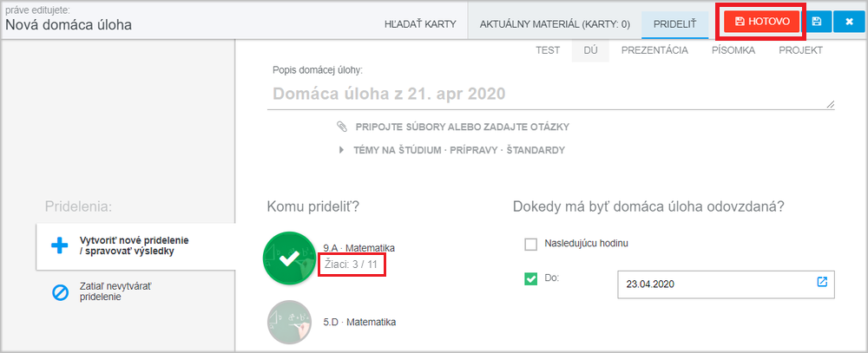The width and height of the screenshot is (868, 353).
Task: Click Žiaci: 3 / 11 student count
Action: (x=352, y=264)
